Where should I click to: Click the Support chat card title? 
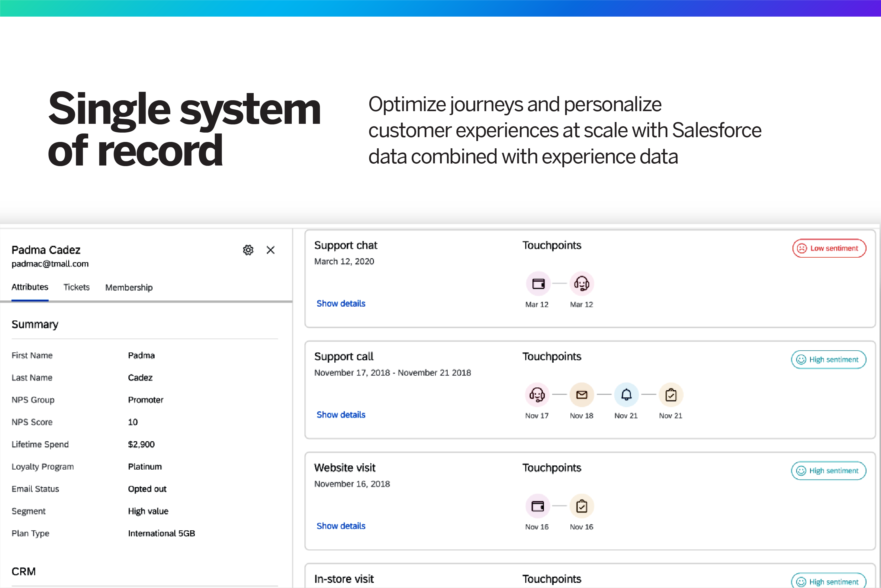pos(346,245)
